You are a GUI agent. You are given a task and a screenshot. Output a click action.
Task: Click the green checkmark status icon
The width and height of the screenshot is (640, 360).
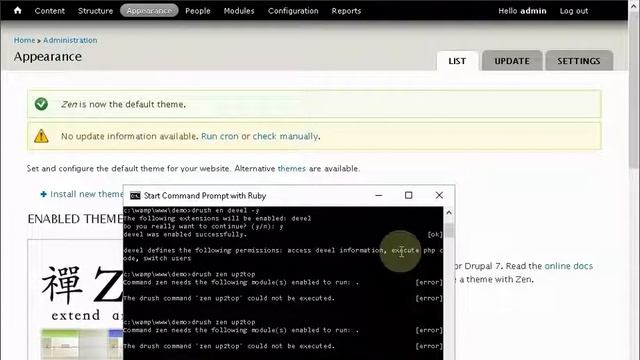(x=41, y=104)
